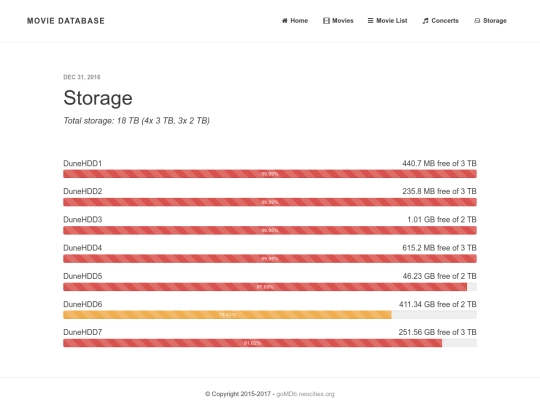Viewport: 540px width, 405px height.
Task: Click the DuneHDD7 usage progress bar
Action: [x=270, y=343]
